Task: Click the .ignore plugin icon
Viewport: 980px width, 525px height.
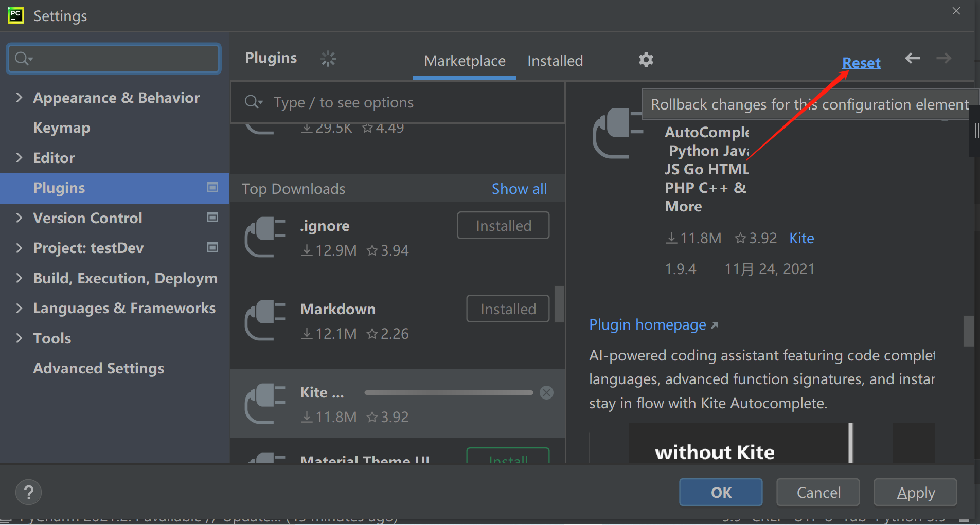Action: (265, 237)
